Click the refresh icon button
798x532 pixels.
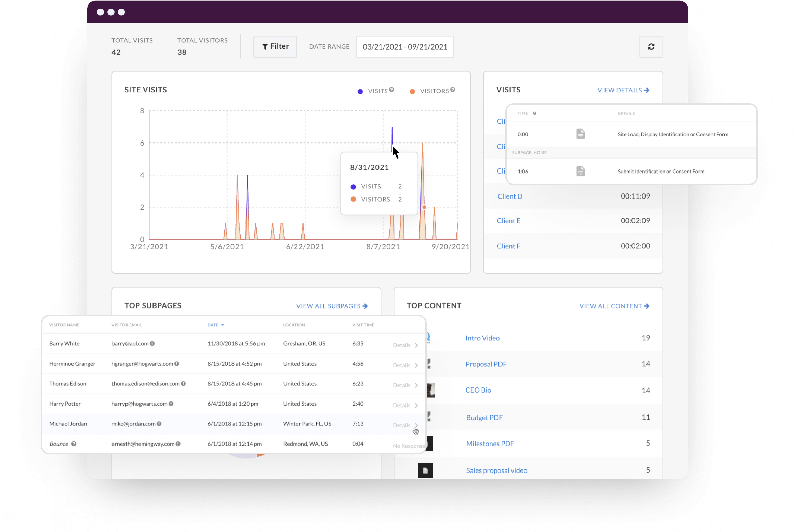[651, 46]
